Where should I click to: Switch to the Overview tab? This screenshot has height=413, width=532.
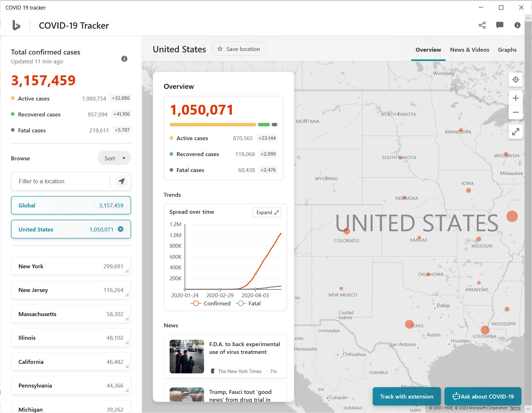click(x=428, y=50)
